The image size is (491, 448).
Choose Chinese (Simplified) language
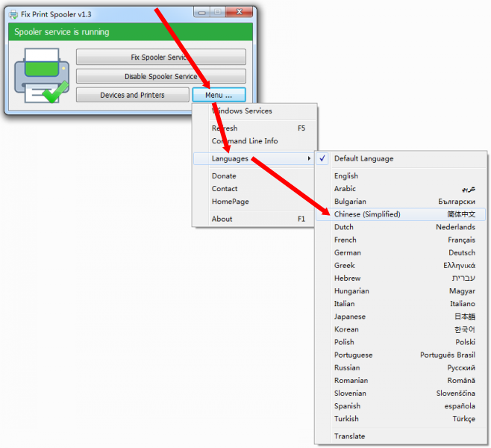(x=401, y=214)
